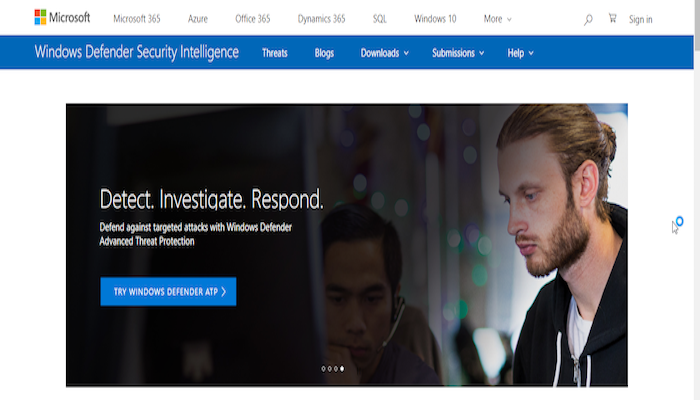Open the Threats page

coord(275,53)
